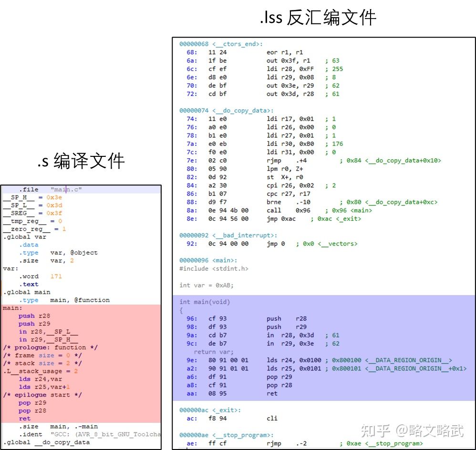The width and height of the screenshot is (476, 450).
Task: Click the 知乎 @略文略武 watermark
Action: point(412,430)
